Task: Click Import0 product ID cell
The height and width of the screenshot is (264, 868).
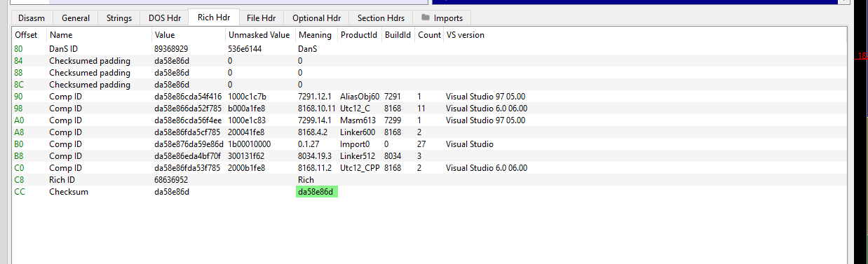Action: (x=355, y=144)
